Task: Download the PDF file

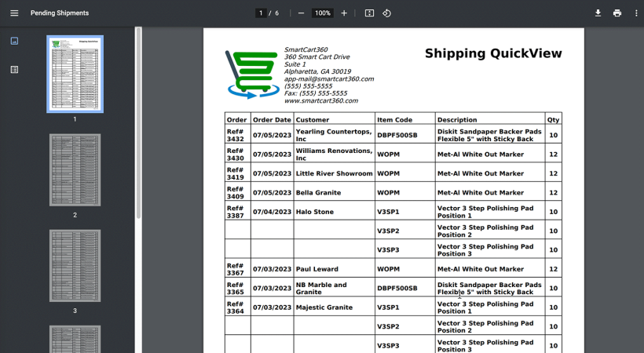Action: pos(598,13)
